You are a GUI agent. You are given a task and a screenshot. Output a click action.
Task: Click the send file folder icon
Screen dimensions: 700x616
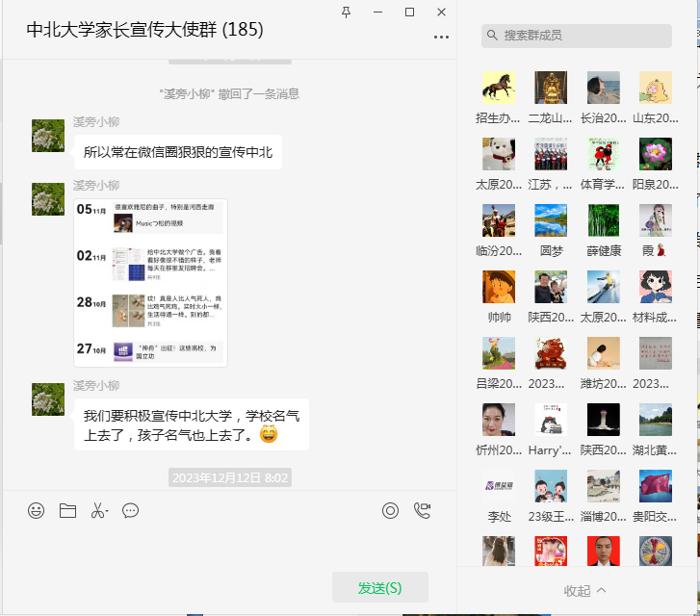click(x=67, y=511)
